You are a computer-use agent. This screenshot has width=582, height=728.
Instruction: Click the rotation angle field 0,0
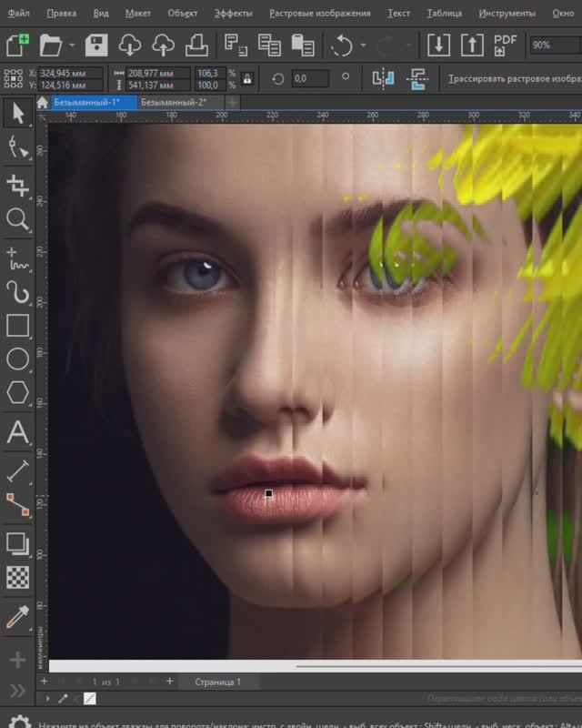(310, 78)
